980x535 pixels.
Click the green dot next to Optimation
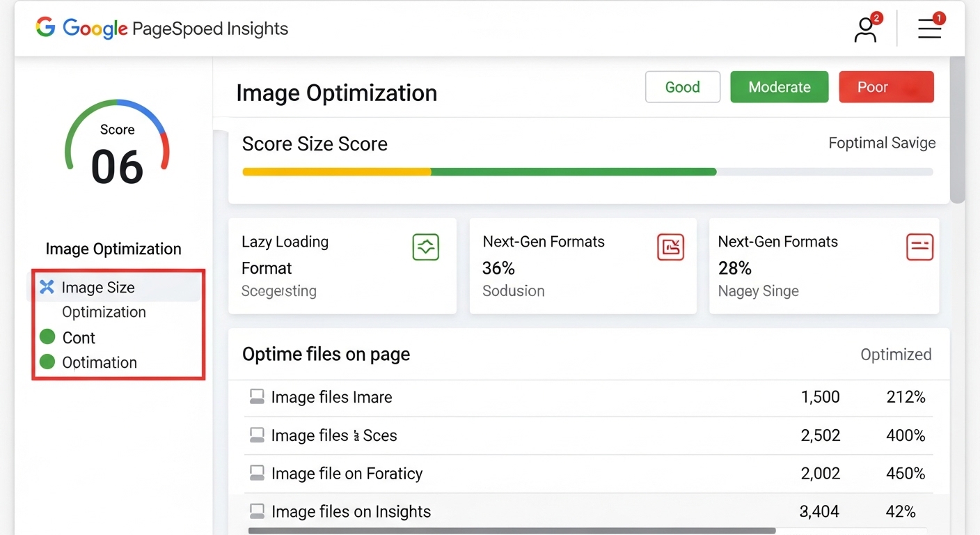point(47,362)
